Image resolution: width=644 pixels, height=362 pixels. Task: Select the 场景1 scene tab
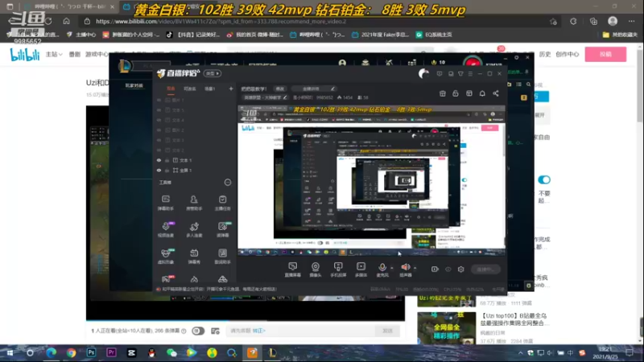(210, 88)
